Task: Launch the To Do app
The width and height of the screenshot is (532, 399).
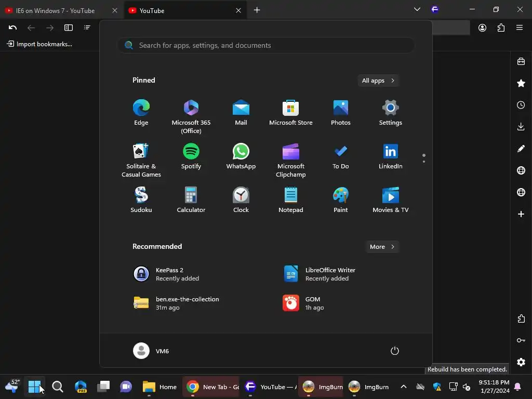Action: pyautogui.click(x=341, y=156)
